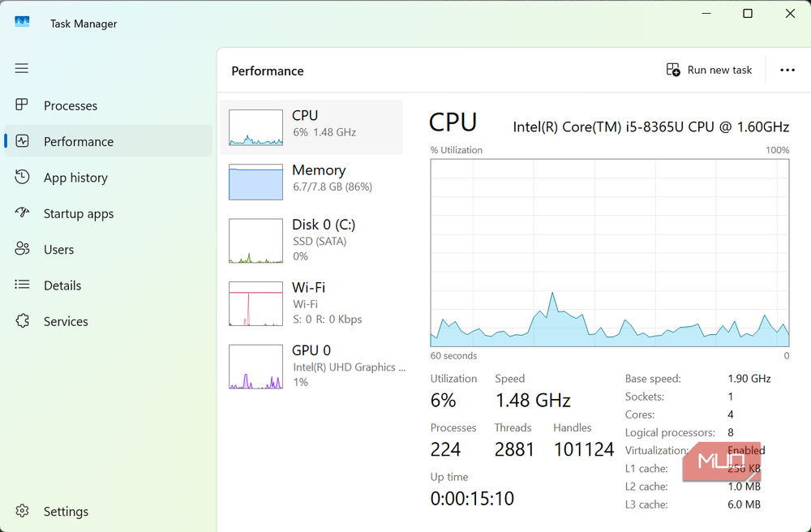Click the 1.48 GHz speed value

pos(533,400)
